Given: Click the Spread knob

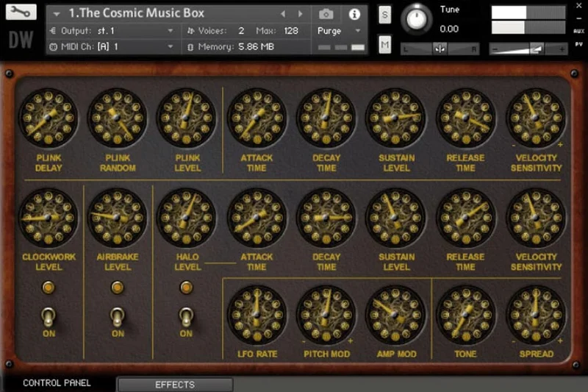Looking at the screenshot, I should pyautogui.click(x=536, y=315).
